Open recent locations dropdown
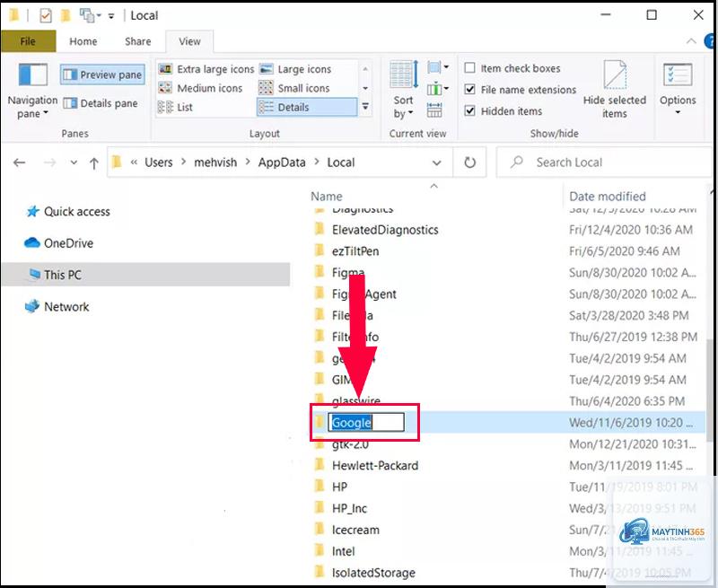The image size is (718, 588). 74,162
